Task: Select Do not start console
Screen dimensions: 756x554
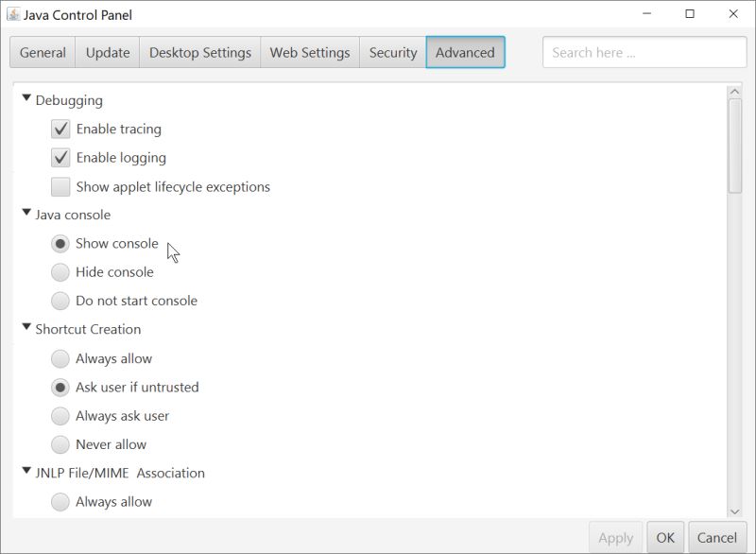Action: (x=60, y=301)
